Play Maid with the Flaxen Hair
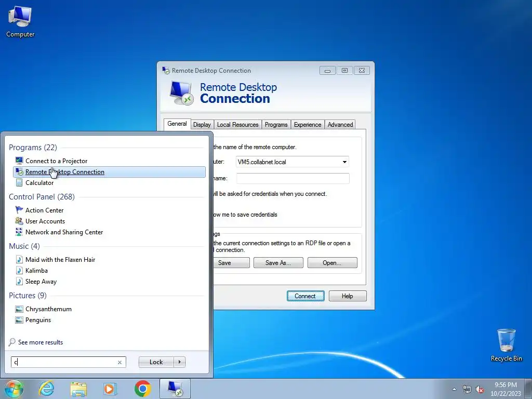 [60, 260]
